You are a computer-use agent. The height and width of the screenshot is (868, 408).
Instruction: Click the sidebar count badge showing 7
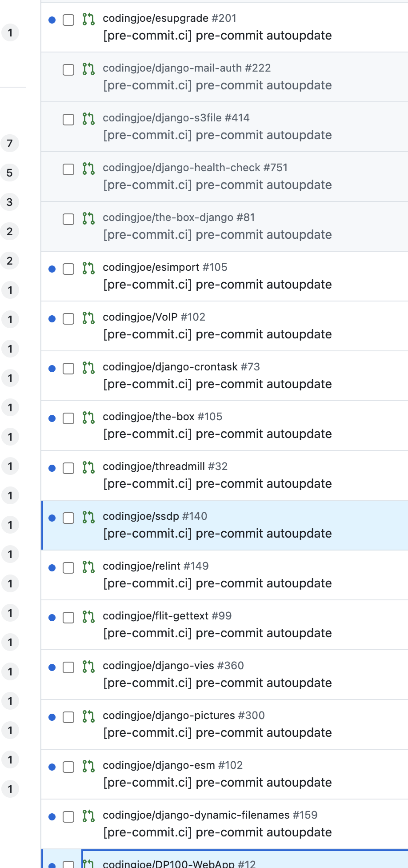pos(10,144)
